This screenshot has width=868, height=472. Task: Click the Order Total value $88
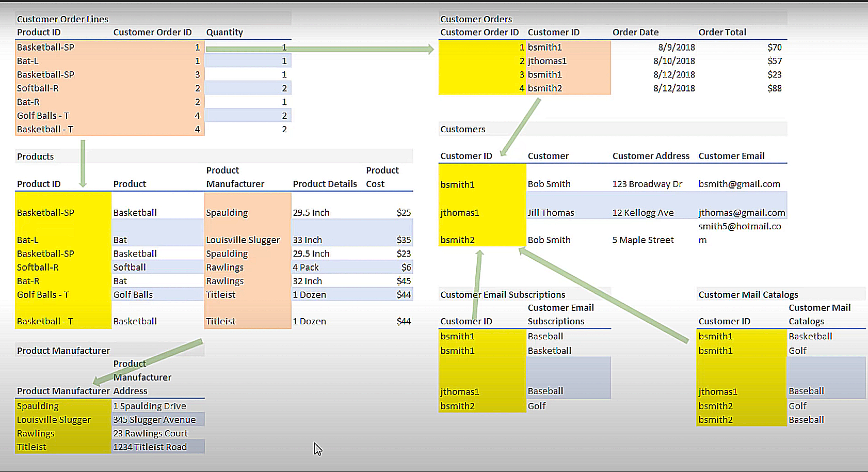coord(775,88)
